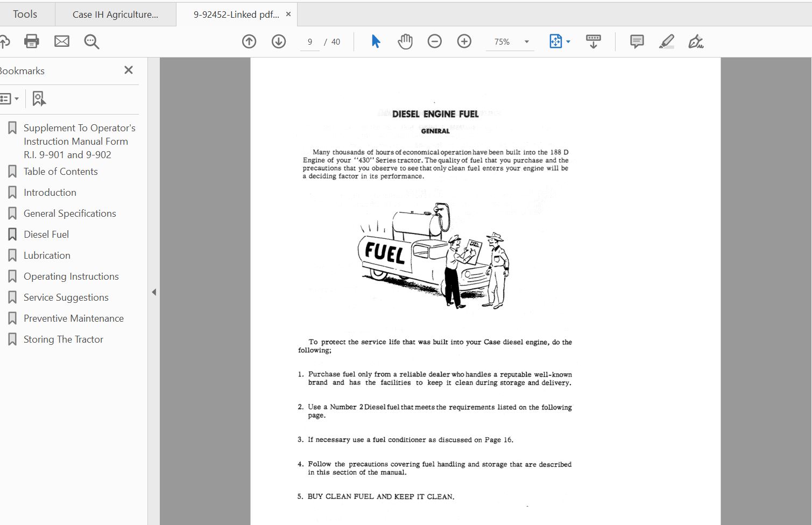Click the page number input field

click(309, 42)
